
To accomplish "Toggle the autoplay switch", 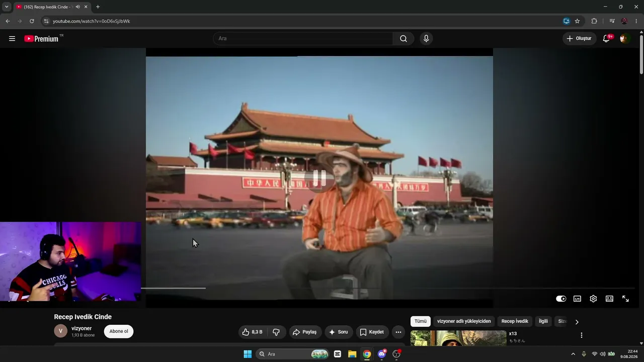I will point(561,299).
